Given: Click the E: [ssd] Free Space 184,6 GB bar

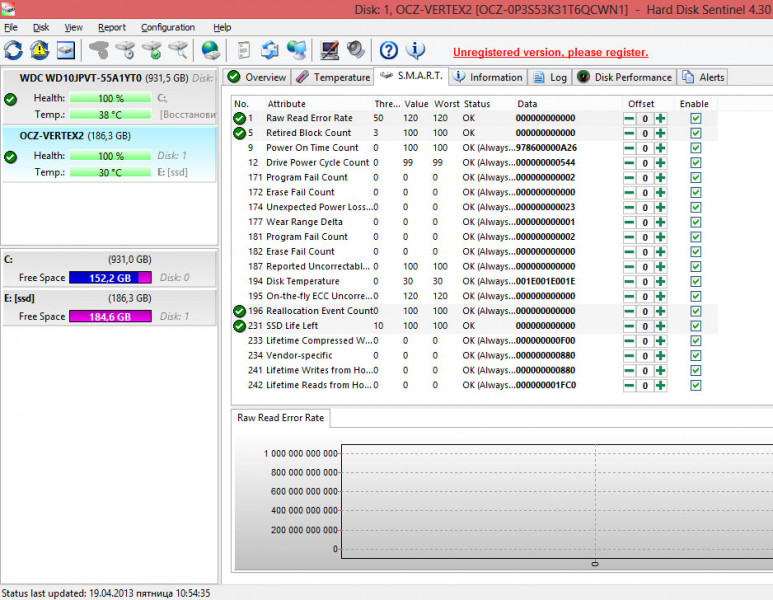Looking at the screenshot, I should click(x=110, y=317).
